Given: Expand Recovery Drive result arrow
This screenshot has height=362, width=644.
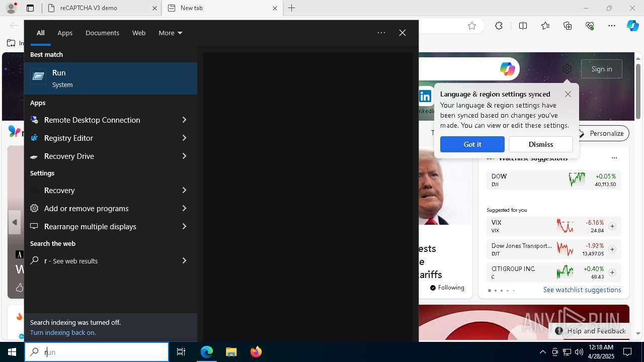Looking at the screenshot, I should (184, 156).
